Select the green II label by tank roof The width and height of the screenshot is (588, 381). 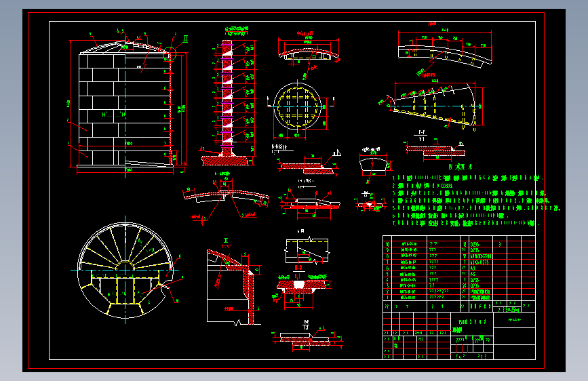click(x=185, y=39)
